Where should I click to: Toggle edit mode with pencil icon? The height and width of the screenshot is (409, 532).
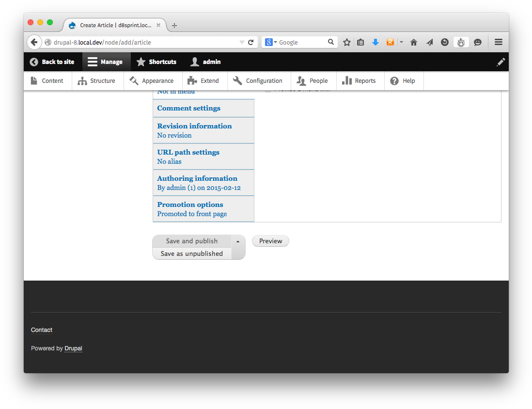tap(501, 62)
